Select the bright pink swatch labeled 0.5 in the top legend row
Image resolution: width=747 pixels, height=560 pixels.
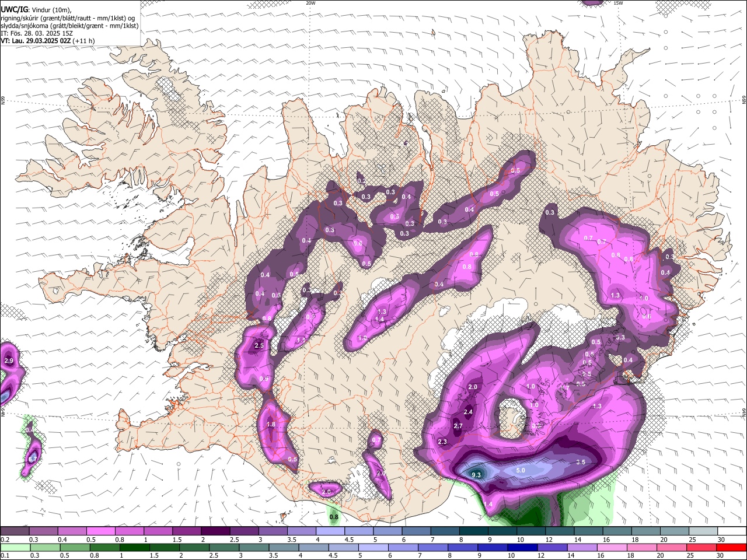[100, 531]
